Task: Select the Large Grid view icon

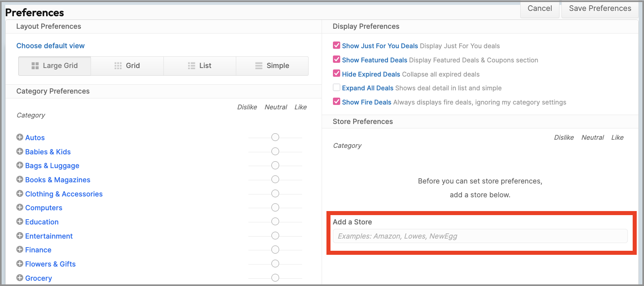Action: pyautogui.click(x=35, y=66)
